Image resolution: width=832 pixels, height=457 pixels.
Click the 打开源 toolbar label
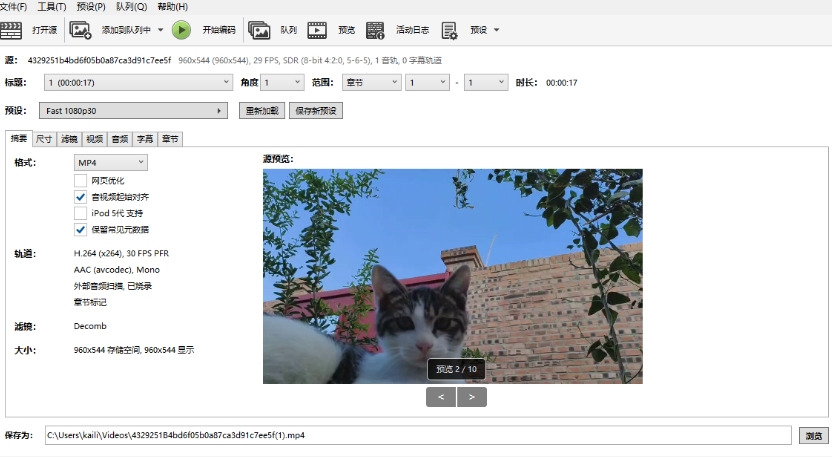click(45, 30)
